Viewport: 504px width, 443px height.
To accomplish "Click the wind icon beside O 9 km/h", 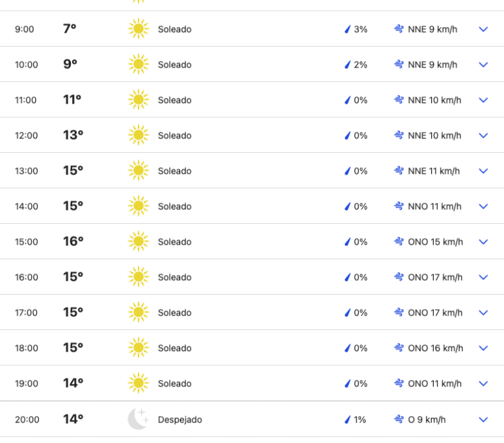I will pyautogui.click(x=399, y=419).
